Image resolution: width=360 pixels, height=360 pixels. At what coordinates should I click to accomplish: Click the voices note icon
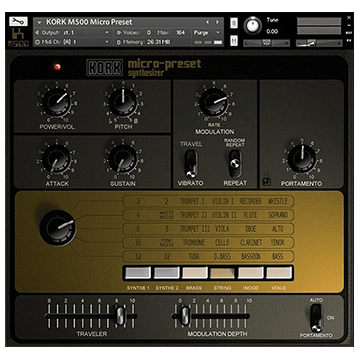118,33
